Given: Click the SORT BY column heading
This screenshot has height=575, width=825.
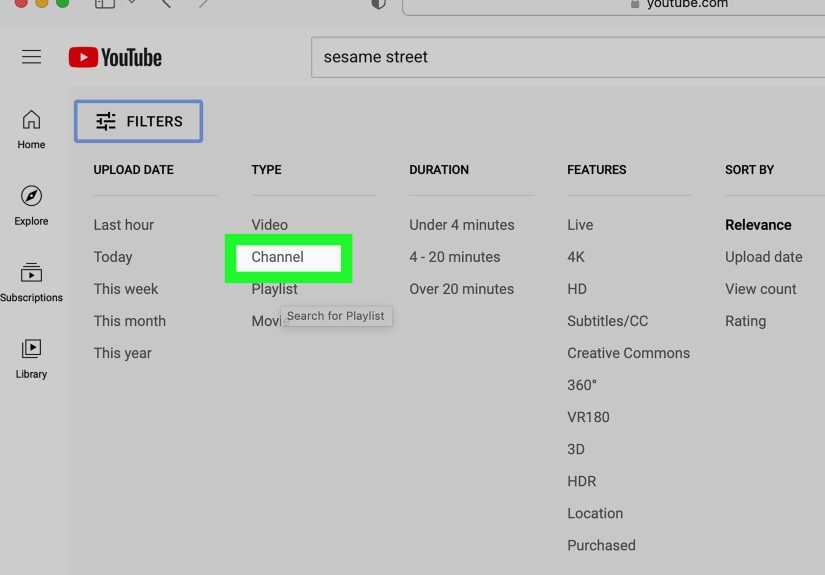Looking at the screenshot, I should (x=749, y=170).
